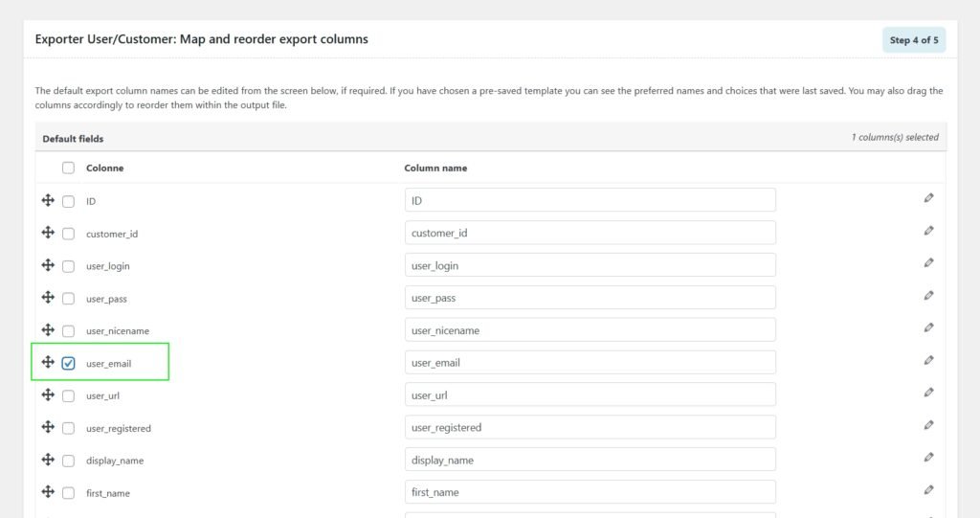980x518 pixels.
Task: Click the edit pencil for first_name row
Action: pyautogui.click(x=928, y=490)
